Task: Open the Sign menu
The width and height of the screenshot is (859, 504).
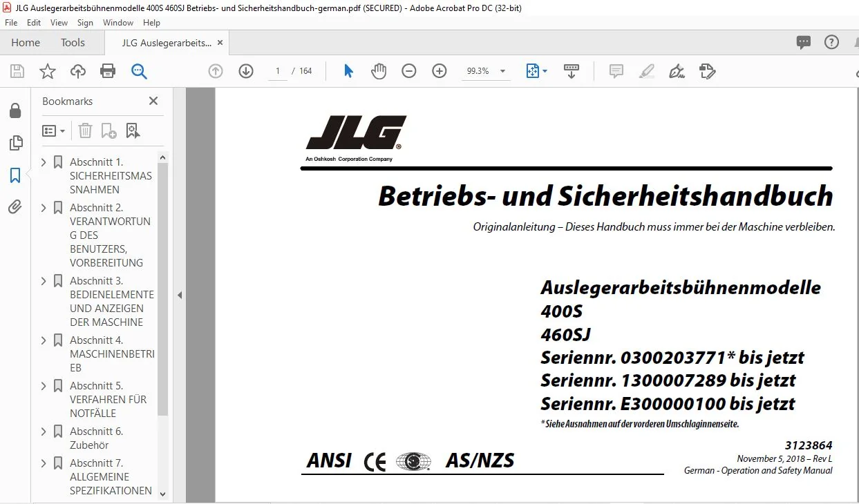Action: [85, 23]
